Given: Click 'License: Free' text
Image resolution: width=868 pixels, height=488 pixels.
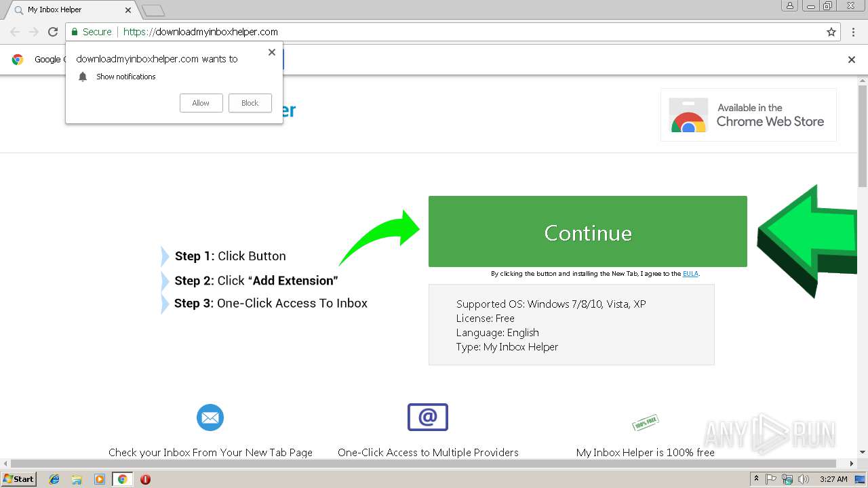Looking at the screenshot, I should click(x=486, y=318).
